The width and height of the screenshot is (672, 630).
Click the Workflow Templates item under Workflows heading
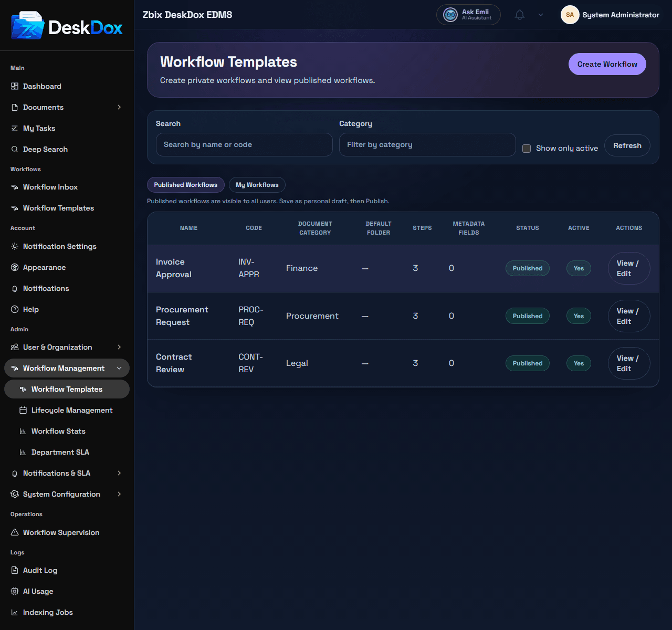[x=67, y=208]
